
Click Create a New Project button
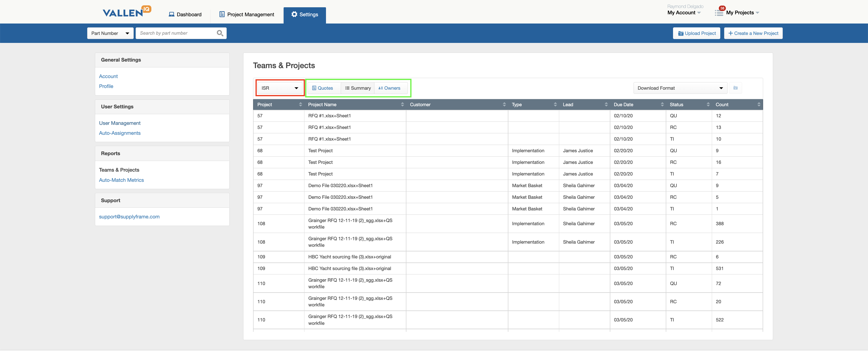(753, 33)
